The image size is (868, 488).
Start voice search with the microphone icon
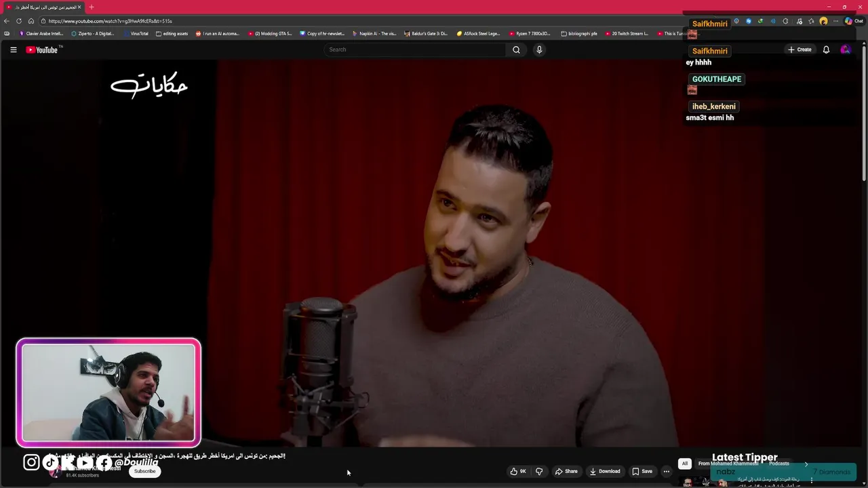[539, 49]
